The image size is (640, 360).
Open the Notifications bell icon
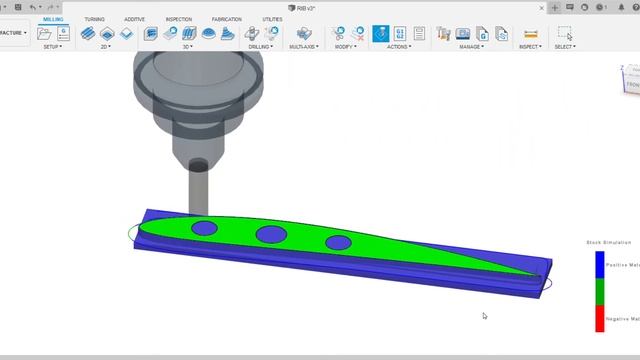pyautogui.click(x=621, y=7)
